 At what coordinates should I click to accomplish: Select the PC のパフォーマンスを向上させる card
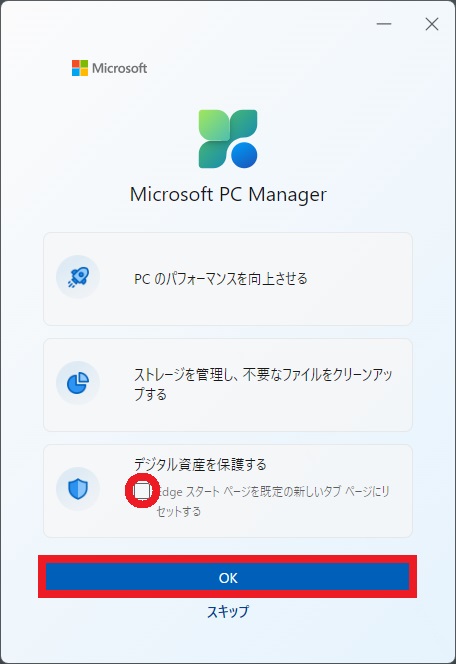[228, 279]
